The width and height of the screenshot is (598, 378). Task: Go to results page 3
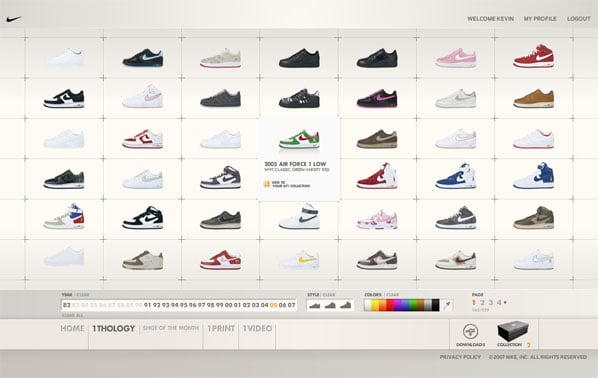click(x=490, y=302)
